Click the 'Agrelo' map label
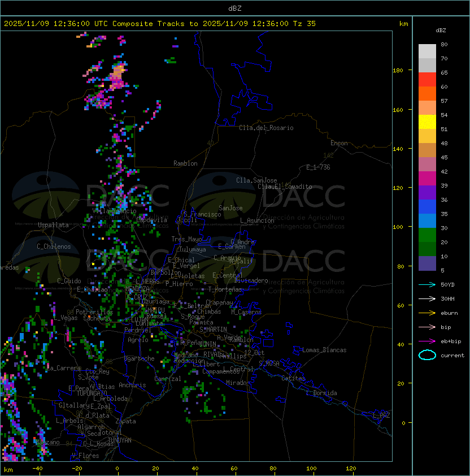 point(138,340)
